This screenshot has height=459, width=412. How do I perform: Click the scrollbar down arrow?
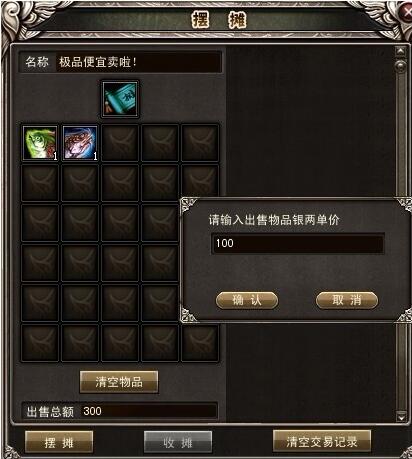(x=401, y=416)
